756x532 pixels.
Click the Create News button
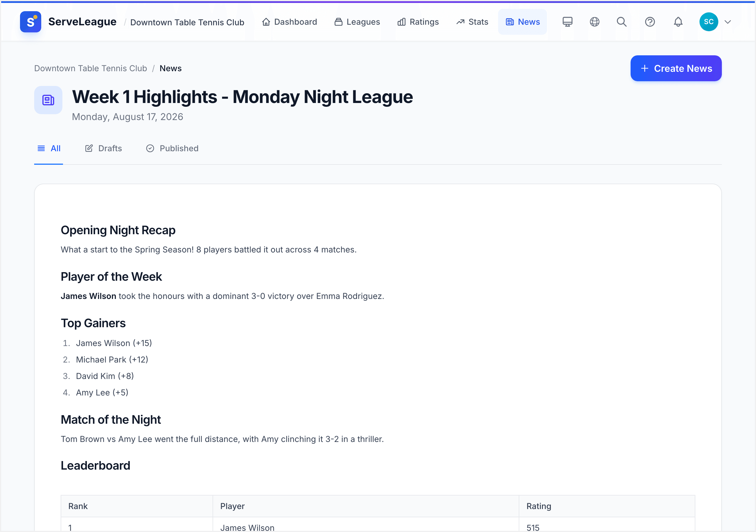tap(676, 69)
